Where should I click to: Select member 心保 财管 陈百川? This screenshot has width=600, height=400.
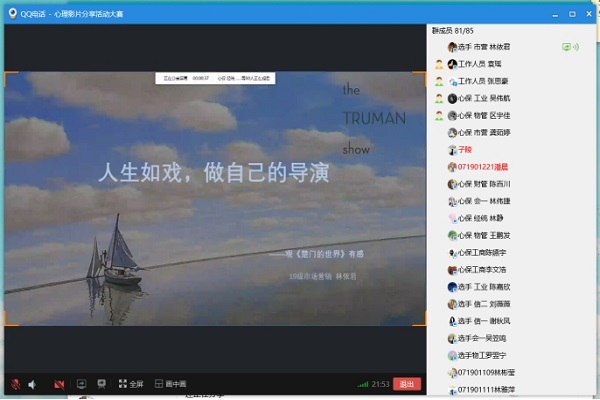pos(510,184)
